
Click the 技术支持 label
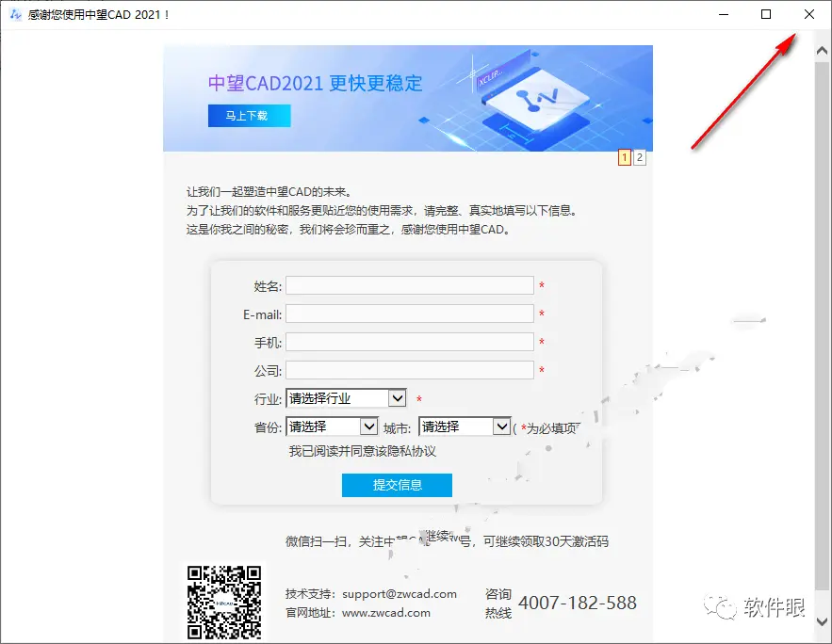click(x=310, y=594)
